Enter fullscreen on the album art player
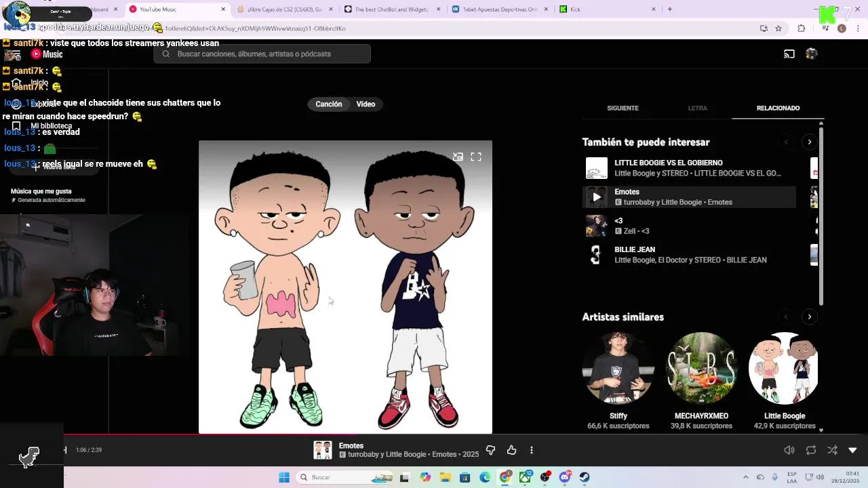 coord(476,157)
